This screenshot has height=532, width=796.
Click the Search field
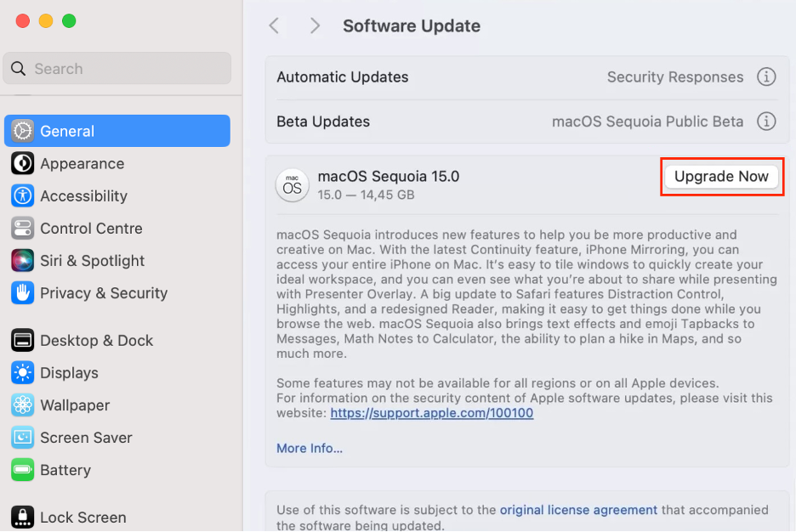117,68
